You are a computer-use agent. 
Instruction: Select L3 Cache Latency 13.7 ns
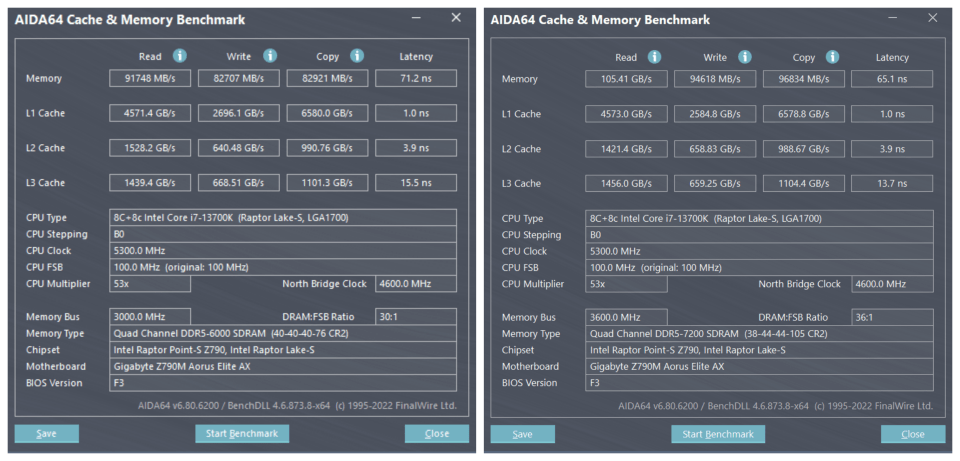tap(892, 184)
